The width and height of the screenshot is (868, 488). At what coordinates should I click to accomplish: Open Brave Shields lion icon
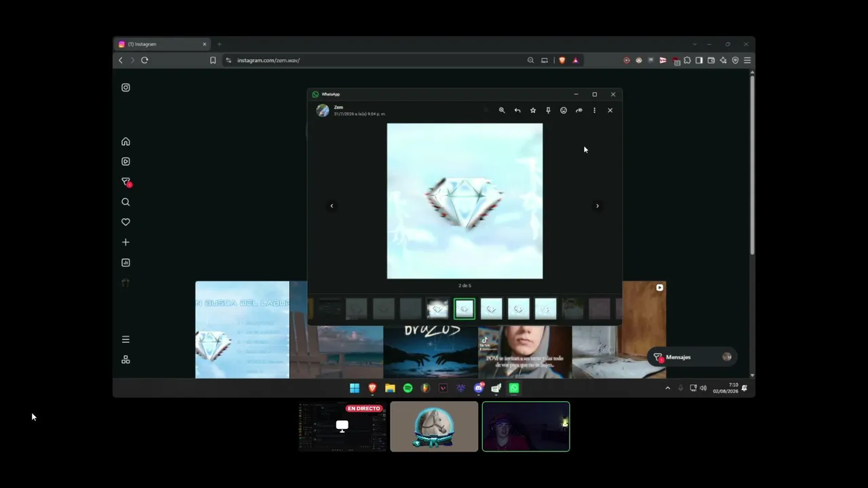(x=561, y=60)
